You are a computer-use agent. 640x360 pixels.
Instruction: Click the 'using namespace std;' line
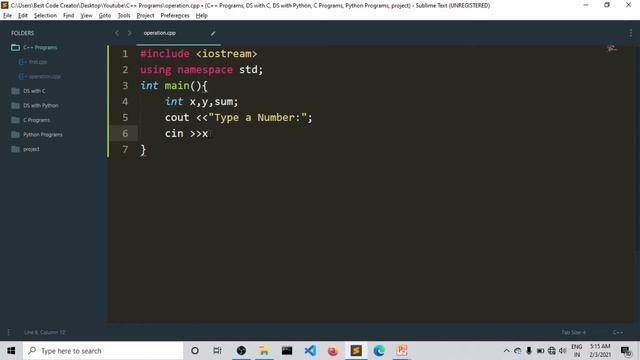(x=202, y=70)
